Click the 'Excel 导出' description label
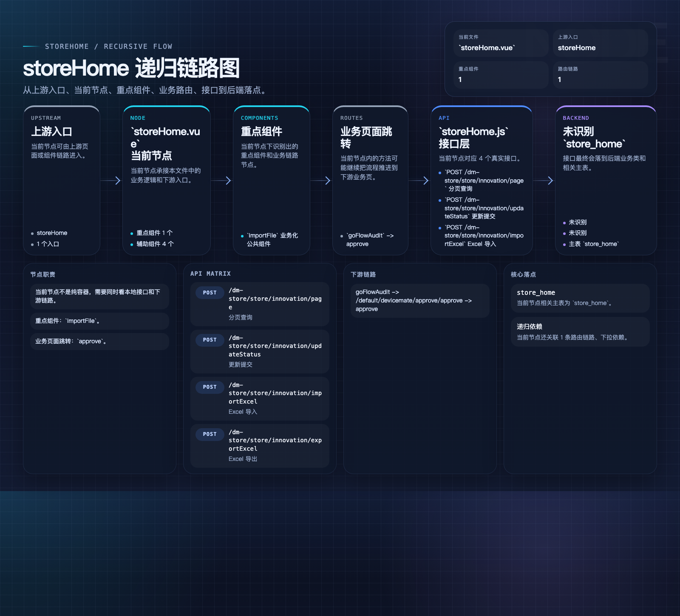The height and width of the screenshot is (616, 680). [x=243, y=459]
